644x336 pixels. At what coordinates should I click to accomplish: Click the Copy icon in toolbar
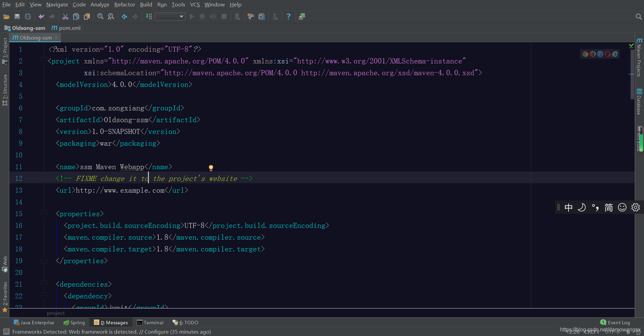point(76,16)
